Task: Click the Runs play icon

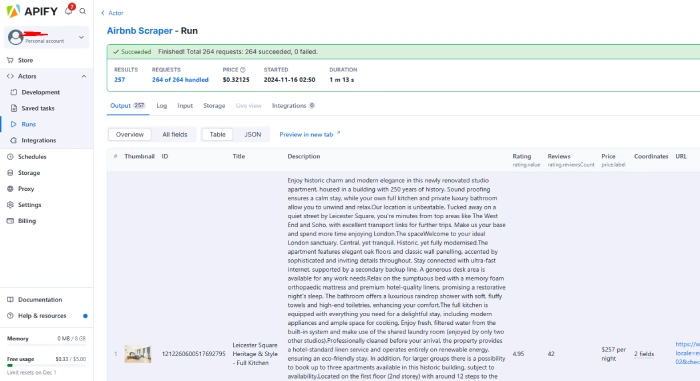Action: pos(13,124)
